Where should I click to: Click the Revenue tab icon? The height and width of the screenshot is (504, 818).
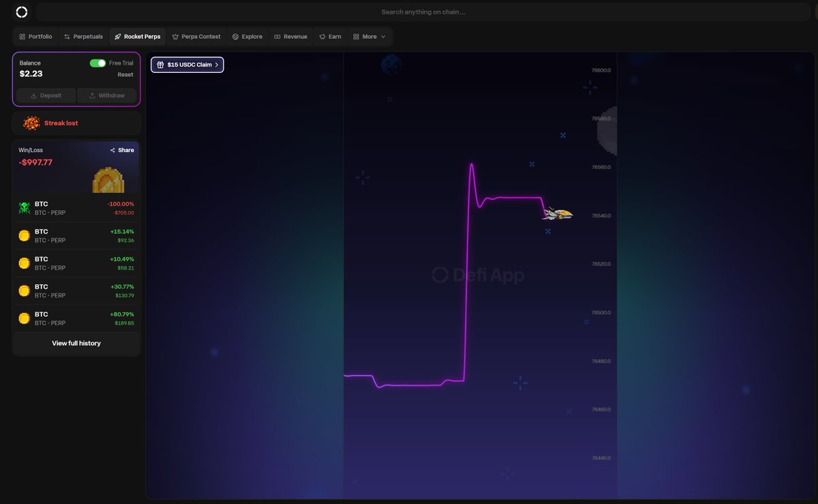pos(277,37)
